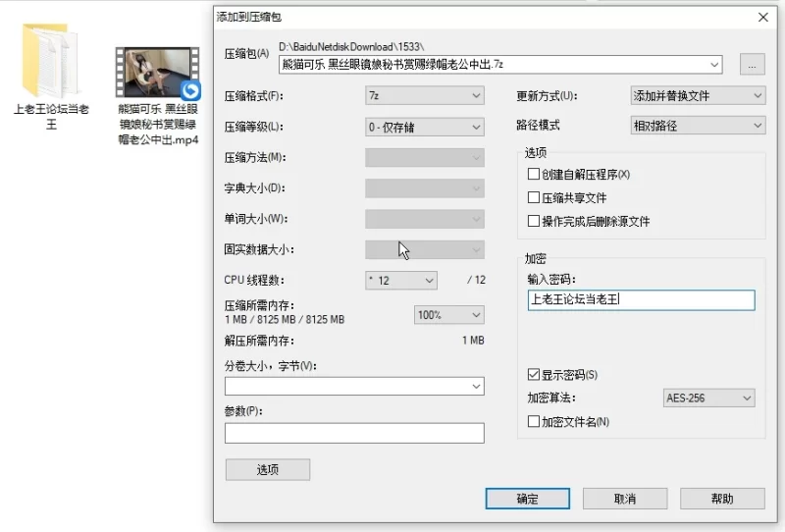The image size is (785, 532).
Task: Open the 压缩格式 7z dropdown
Action: pos(424,96)
